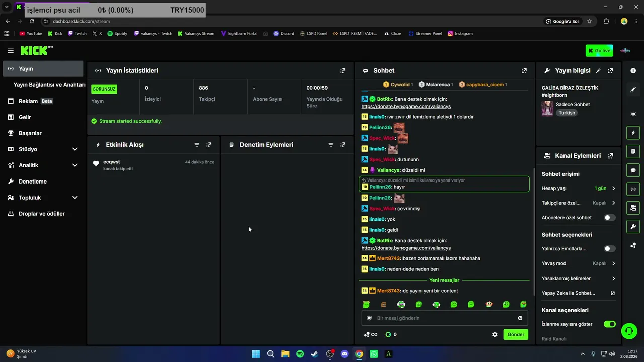Enable the Yalnızca Emotlarla switch
This screenshot has width=644, height=362.
pyautogui.click(x=609, y=249)
